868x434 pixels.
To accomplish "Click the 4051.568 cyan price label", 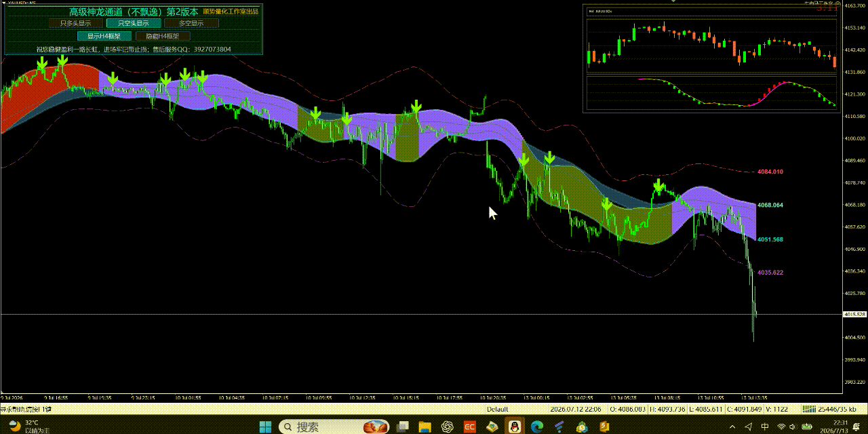I will click(770, 239).
